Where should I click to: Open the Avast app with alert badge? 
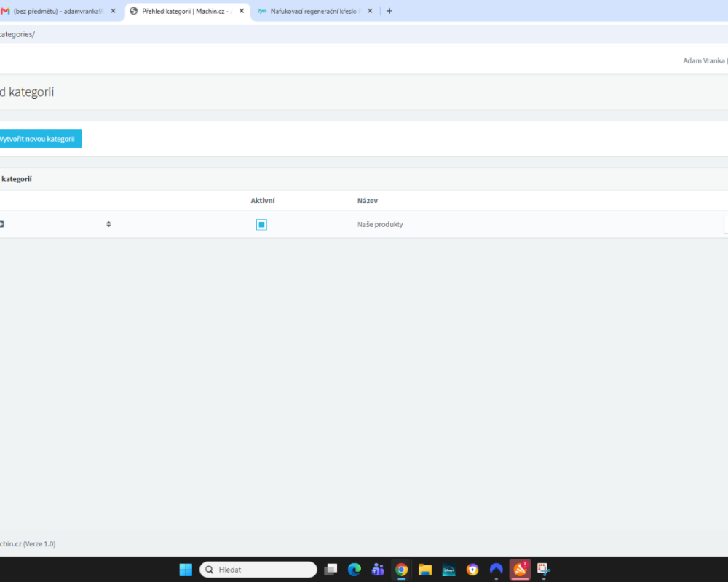tap(520, 570)
